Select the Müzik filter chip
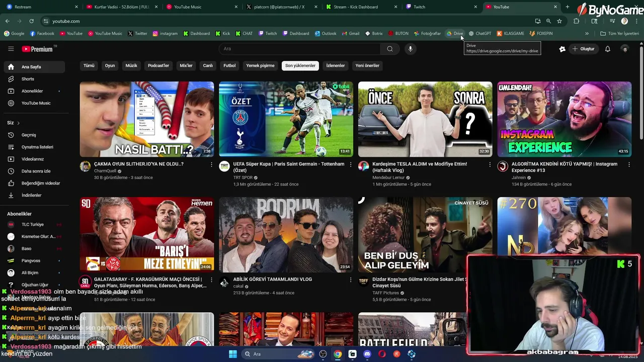 pyautogui.click(x=131, y=65)
